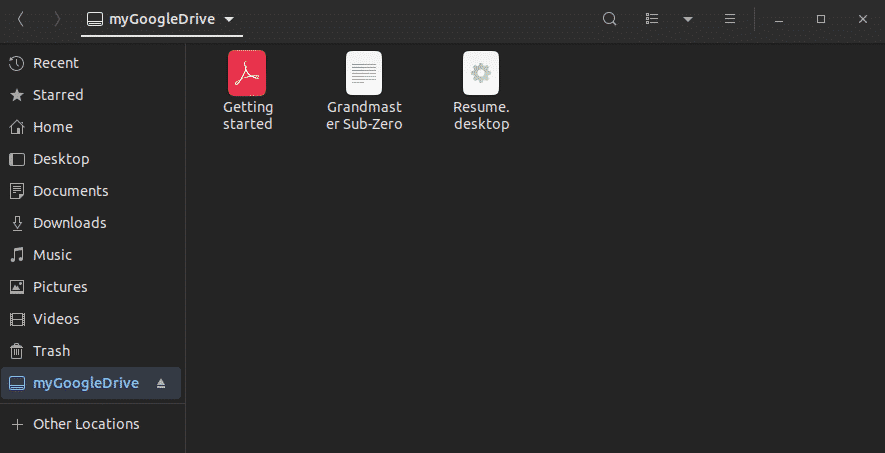Minimize the file manager window
Image resolution: width=885 pixels, height=453 pixels.
click(x=779, y=20)
